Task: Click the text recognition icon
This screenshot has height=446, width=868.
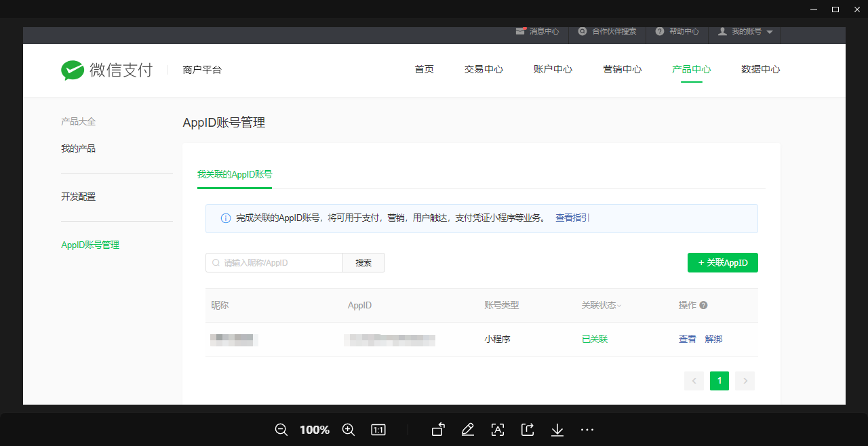Action: tap(498, 430)
